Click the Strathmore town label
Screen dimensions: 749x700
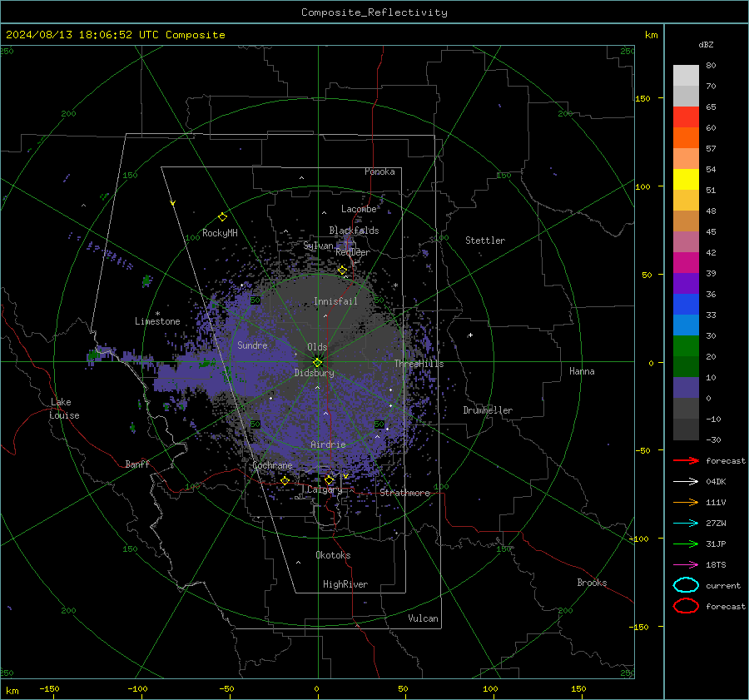point(404,493)
